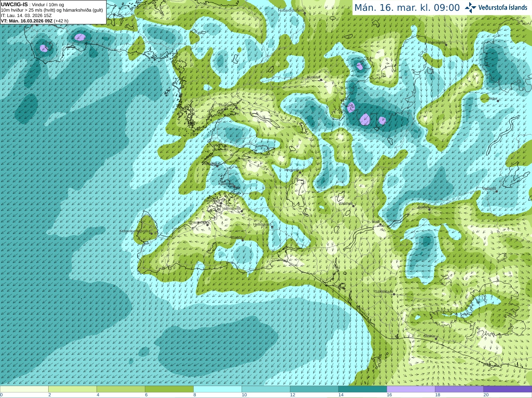Image resolution: width=532 pixels, height=398 pixels.
Task: Select the 6–8 m/s green legend swatch
Action: (169, 389)
